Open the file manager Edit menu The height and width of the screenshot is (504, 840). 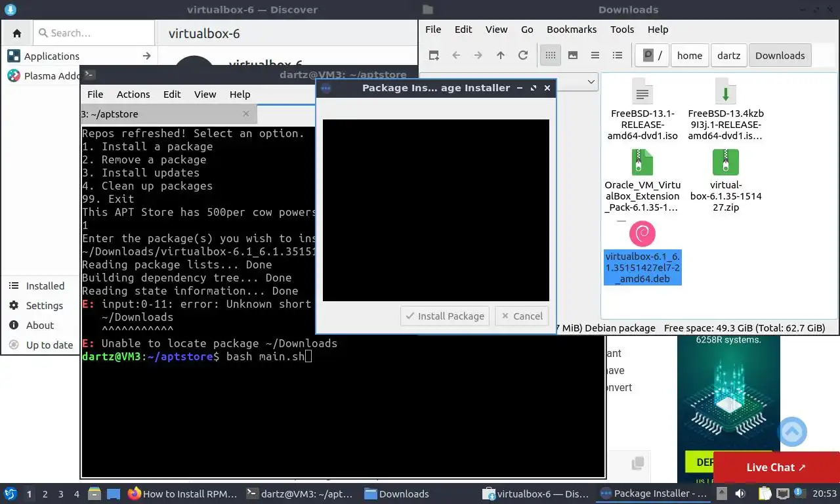click(463, 30)
